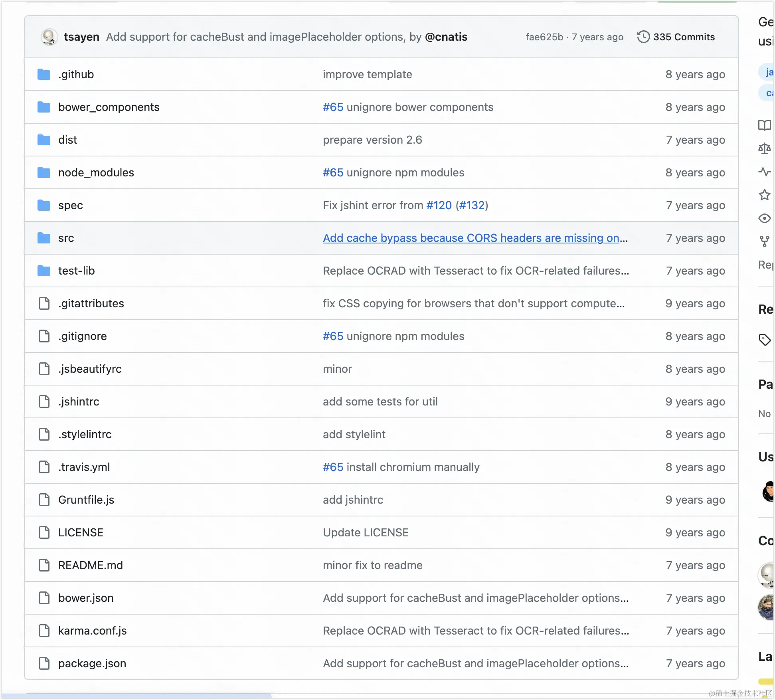The width and height of the screenshot is (775, 700).
Task: Open the .github folder
Action: click(x=76, y=74)
